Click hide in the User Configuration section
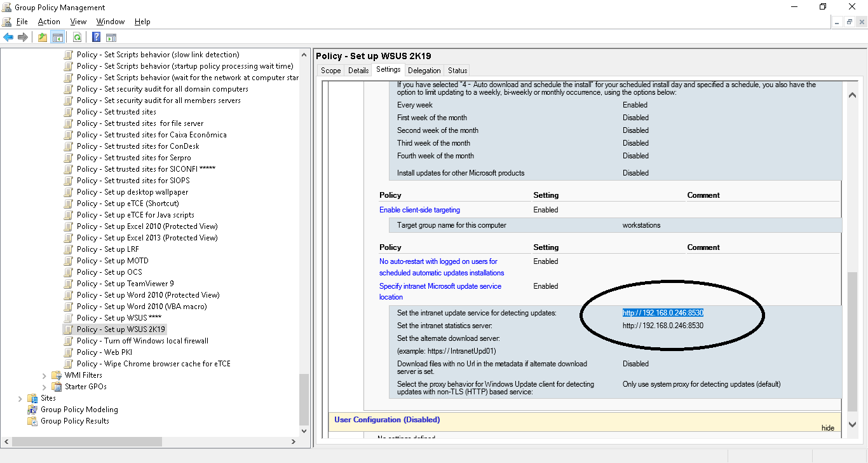Viewport: 868px width, 463px height. 827,428
